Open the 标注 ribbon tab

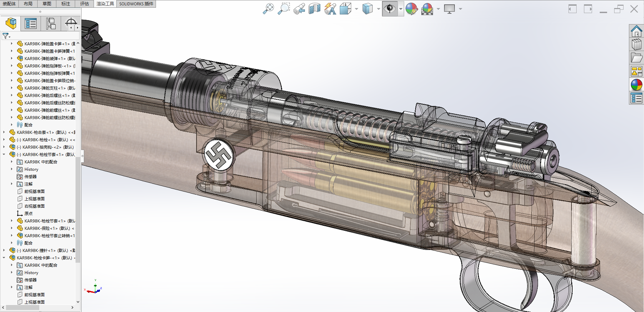[66, 4]
